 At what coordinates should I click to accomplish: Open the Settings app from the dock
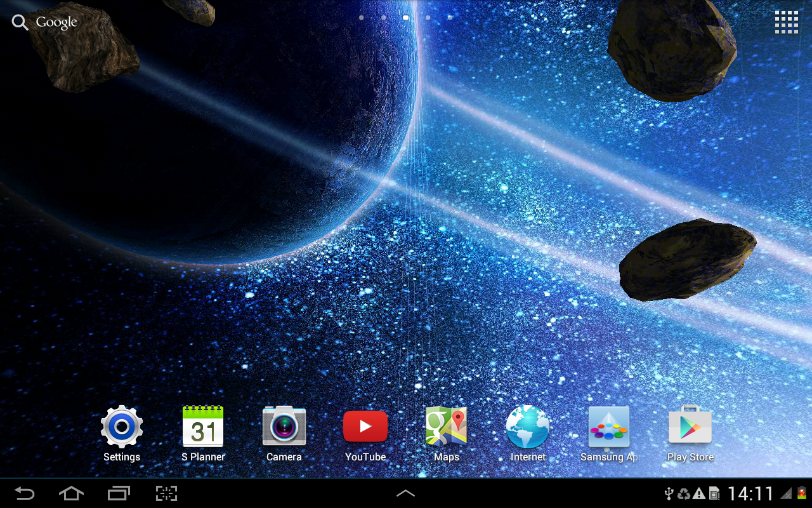(121, 427)
